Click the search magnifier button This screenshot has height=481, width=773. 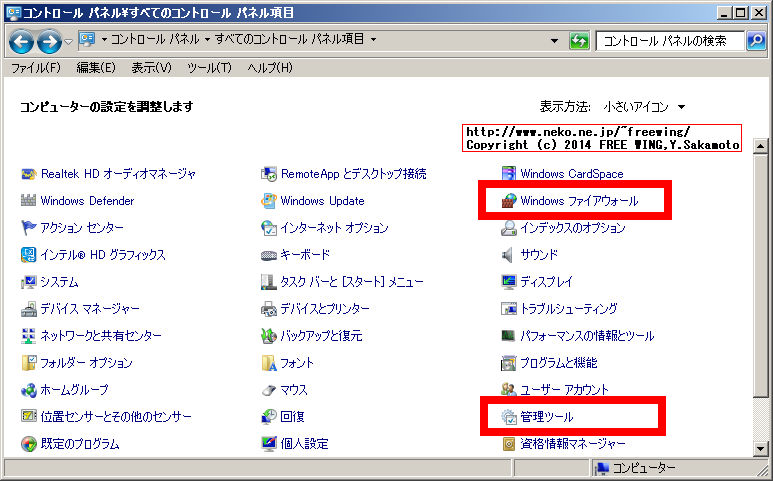(756, 40)
